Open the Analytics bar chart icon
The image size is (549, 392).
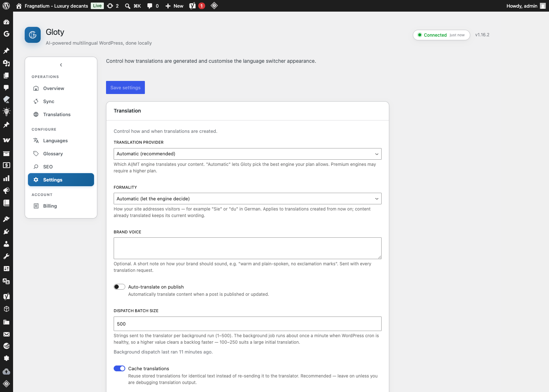click(x=6, y=178)
